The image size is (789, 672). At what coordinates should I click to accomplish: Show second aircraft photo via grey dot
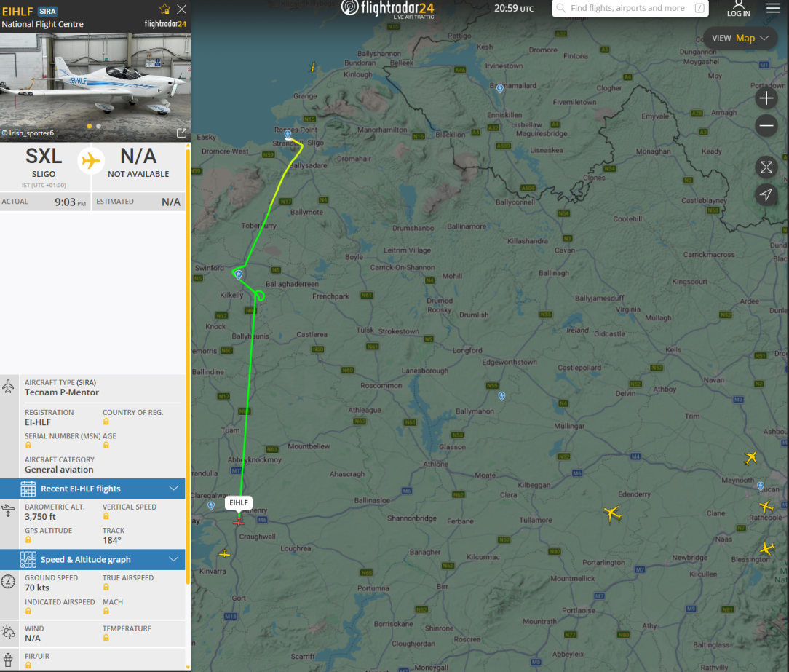(x=99, y=127)
